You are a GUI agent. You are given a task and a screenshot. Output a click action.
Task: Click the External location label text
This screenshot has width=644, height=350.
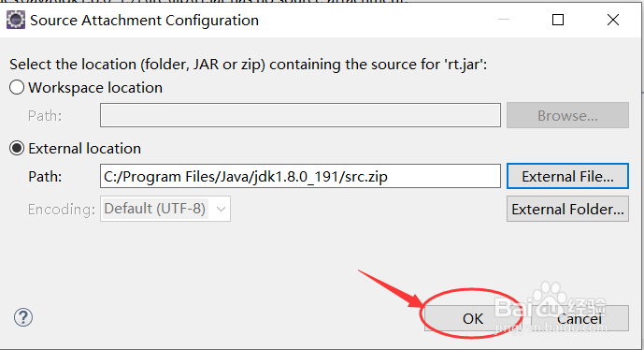(x=85, y=149)
